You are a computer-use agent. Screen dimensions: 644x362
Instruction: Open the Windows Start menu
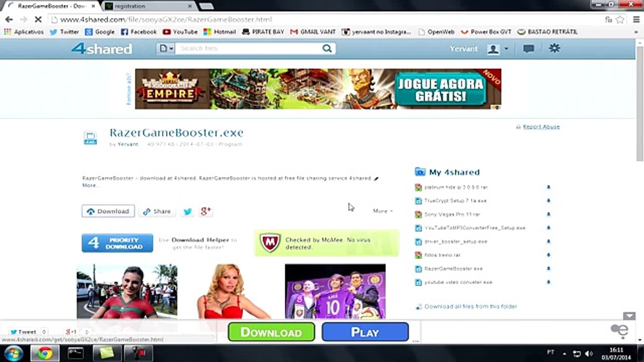[13, 353]
